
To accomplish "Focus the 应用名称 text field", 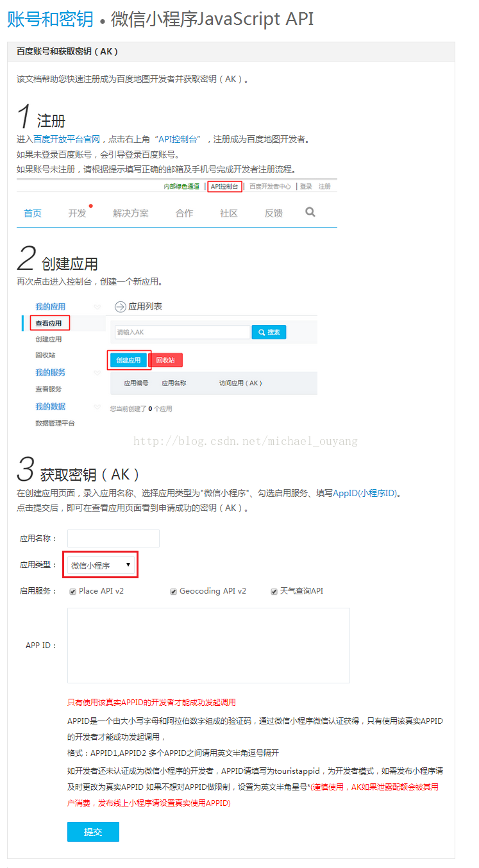I will 113,538.
